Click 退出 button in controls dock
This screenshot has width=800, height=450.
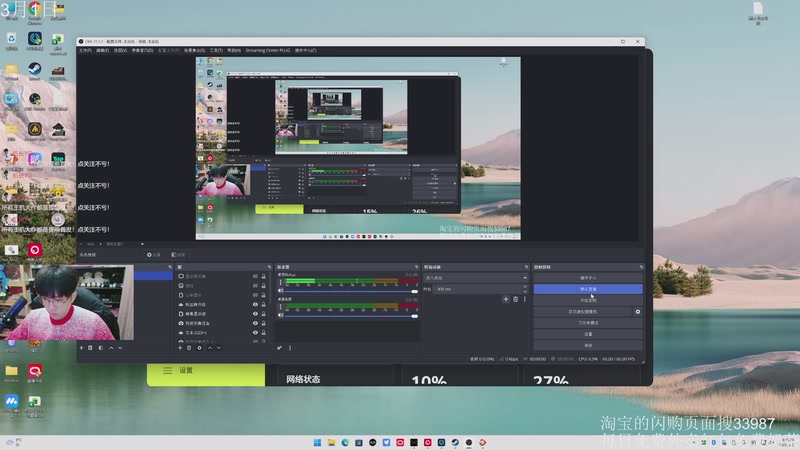[x=588, y=345]
